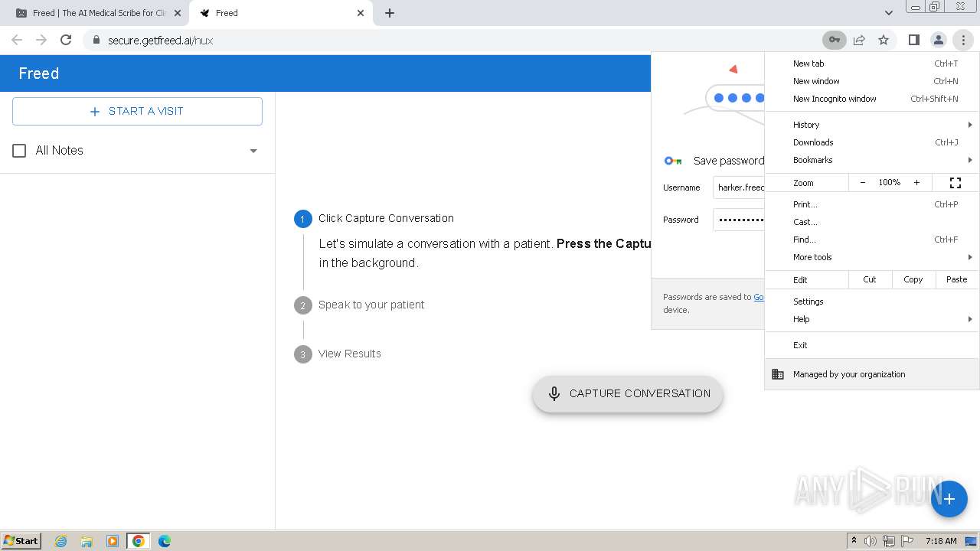Click the Username field in save password
The image size is (980, 551).
(x=738, y=187)
